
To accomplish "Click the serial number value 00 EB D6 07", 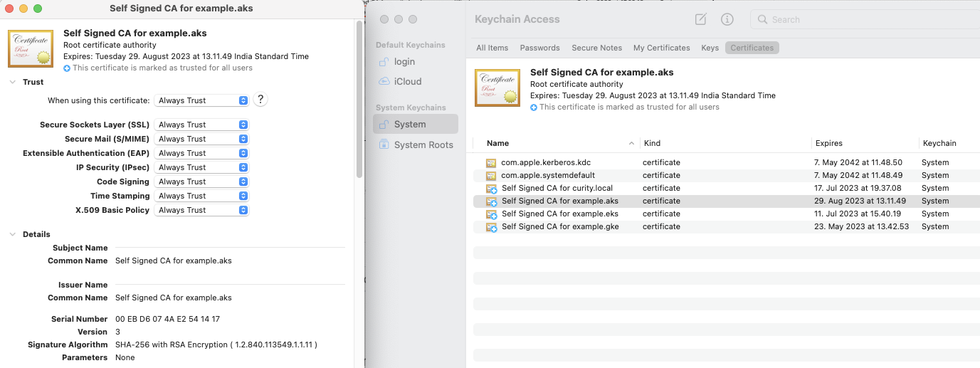I will pyautogui.click(x=167, y=320).
